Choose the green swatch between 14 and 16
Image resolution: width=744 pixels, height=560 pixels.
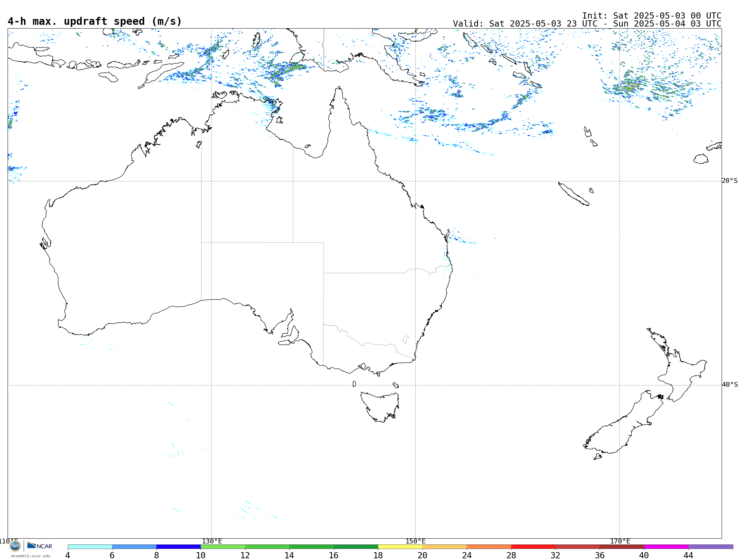pos(312,547)
